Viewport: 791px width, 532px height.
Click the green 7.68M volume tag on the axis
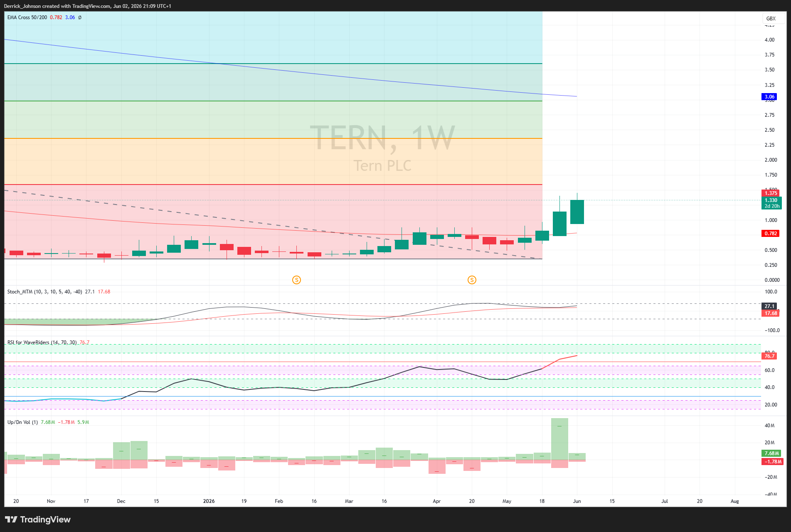(x=771, y=453)
